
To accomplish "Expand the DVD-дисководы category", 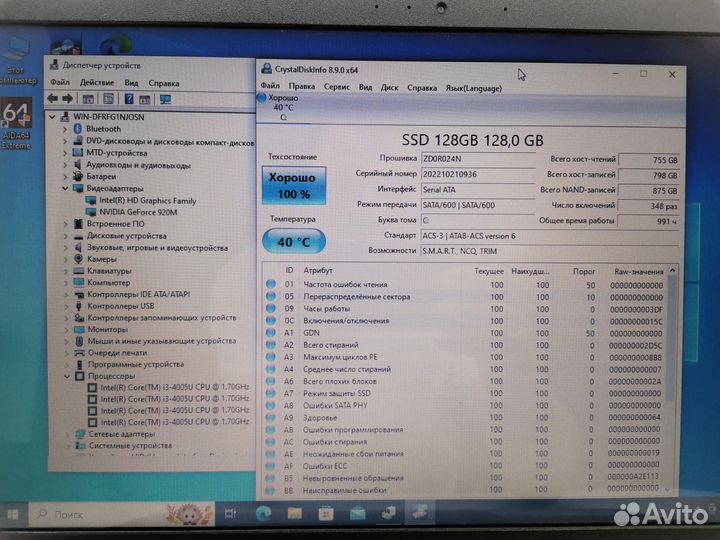I will tap(65, 141).
